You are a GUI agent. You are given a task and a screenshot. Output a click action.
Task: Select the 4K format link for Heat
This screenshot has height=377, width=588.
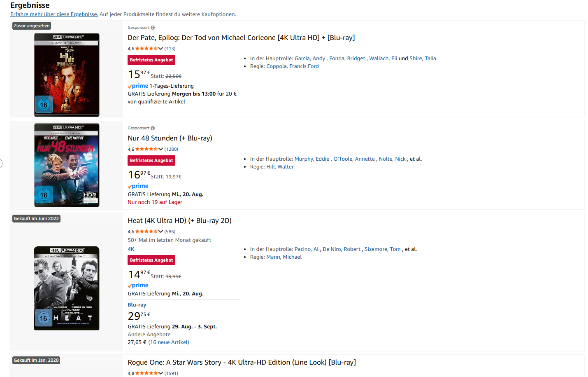coord(131,249)
